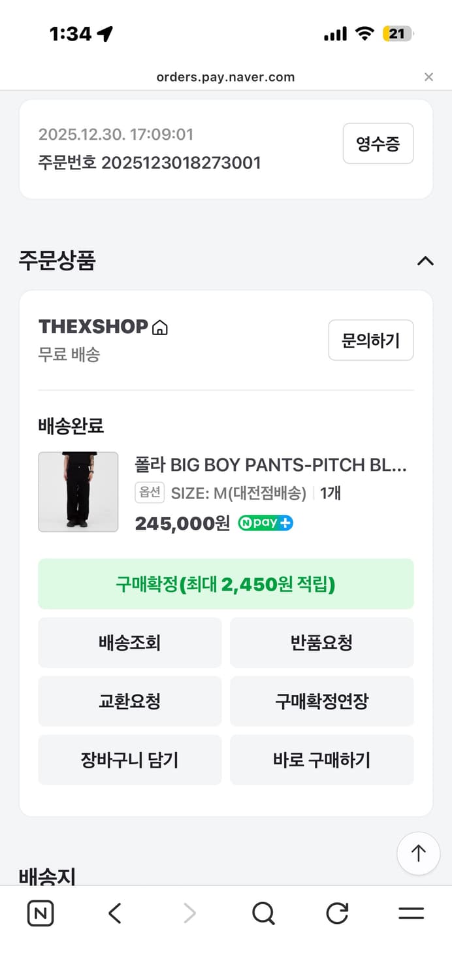This screenshot has width=452, height=980.
Task: Tap 구매확정 to confirm purchase
Action: coord(226,584)
